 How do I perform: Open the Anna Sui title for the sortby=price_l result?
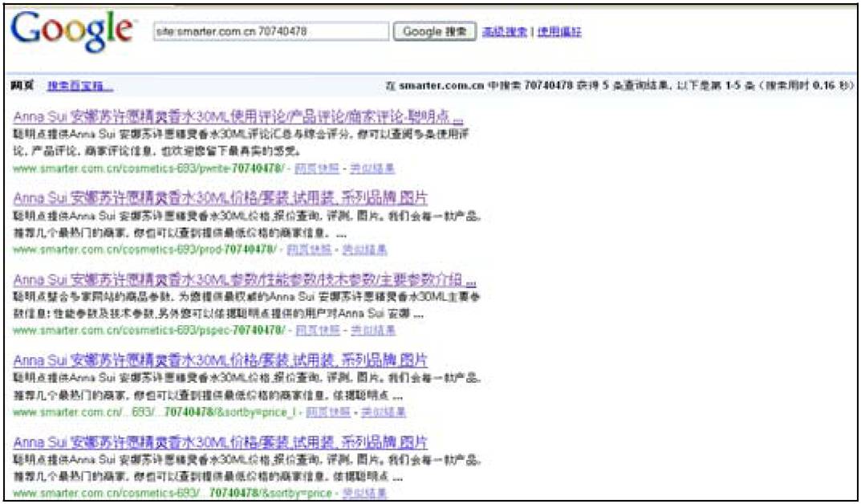(220, 360)
